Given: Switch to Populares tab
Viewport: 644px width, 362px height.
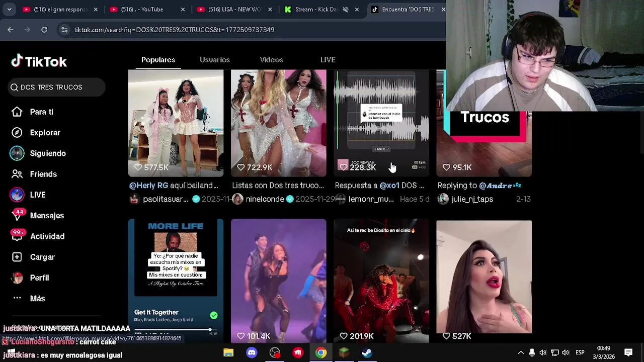Looking at the screenshot, I should click(x=158, y=59).
